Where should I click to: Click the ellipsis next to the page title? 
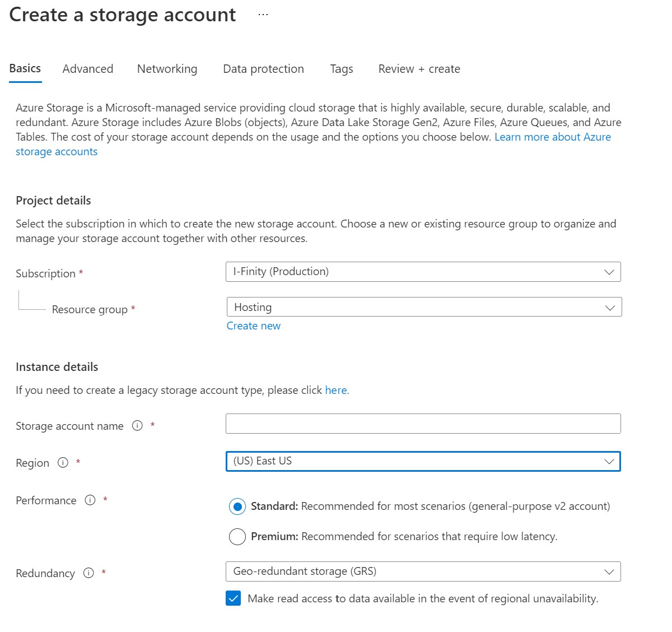click(262, 14)
